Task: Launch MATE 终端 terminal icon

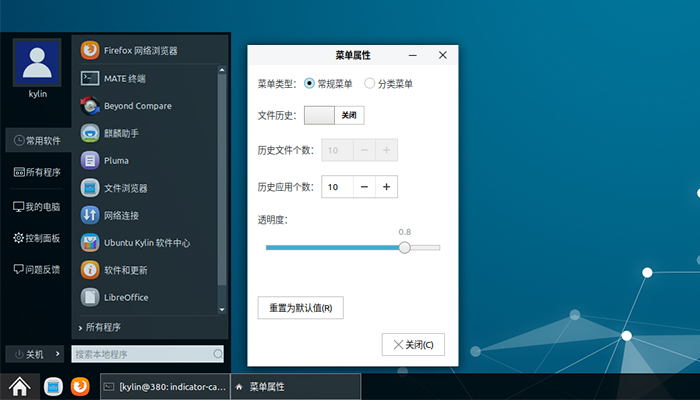Action: [x=90, y=78]
